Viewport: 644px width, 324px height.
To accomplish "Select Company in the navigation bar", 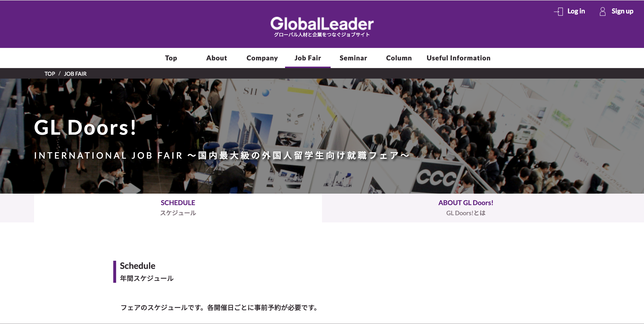I will pos(262,58).
